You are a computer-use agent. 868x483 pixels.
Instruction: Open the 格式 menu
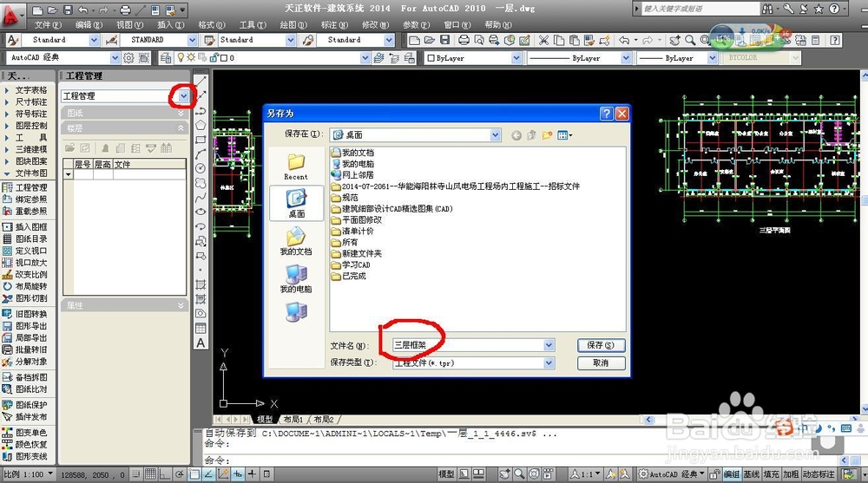coord(211,25)
